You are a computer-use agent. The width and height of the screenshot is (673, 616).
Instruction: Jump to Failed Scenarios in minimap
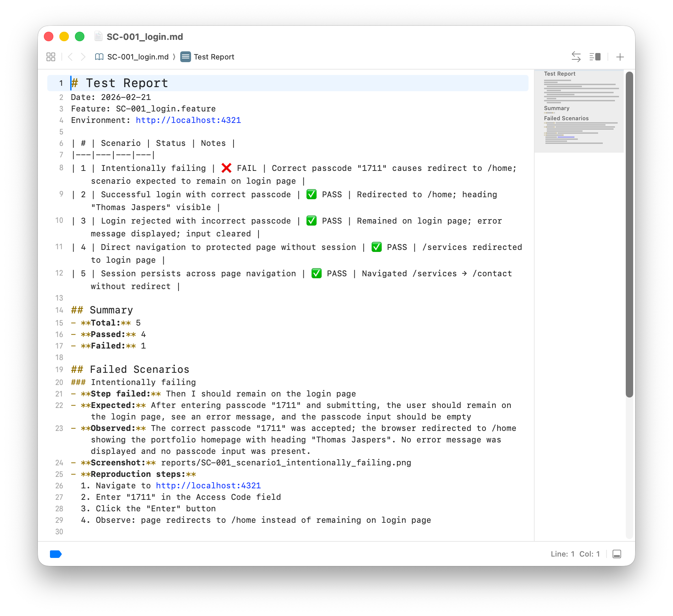coord(566,118)
